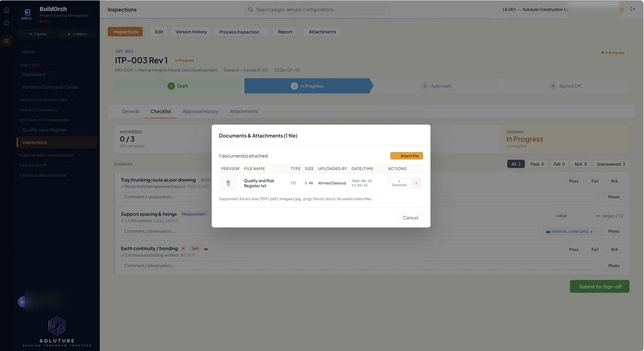Image resolution: width=644 pixels, height=351 pixels.
Task: Click the logout icon in top bar
Action: 633,9
